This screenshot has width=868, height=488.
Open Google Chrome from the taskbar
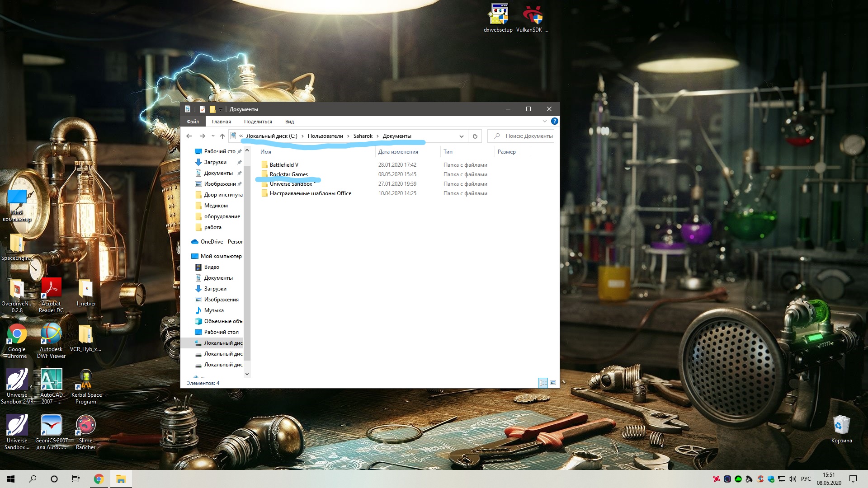pos(99,479)
